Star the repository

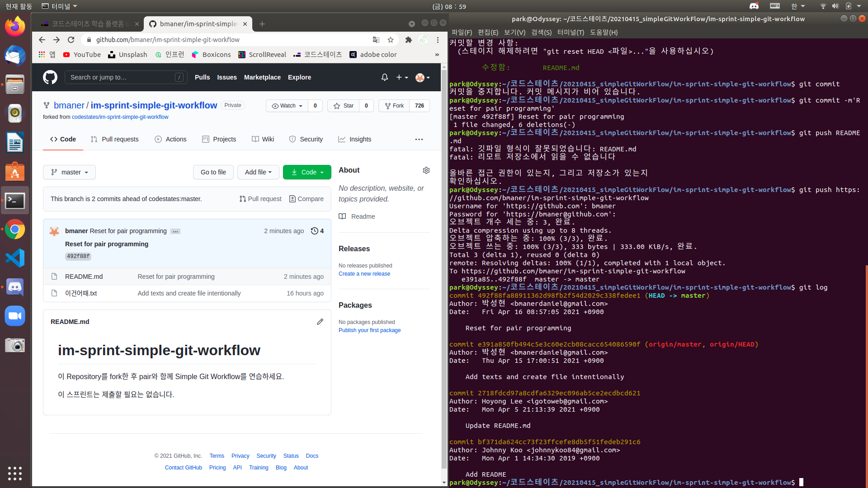tap(344, 106)
